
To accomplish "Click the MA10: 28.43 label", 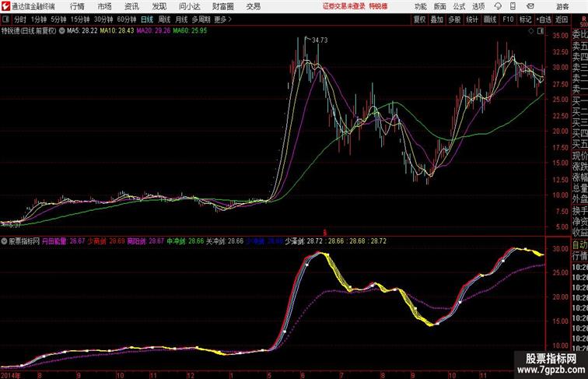I will [117, 31].
